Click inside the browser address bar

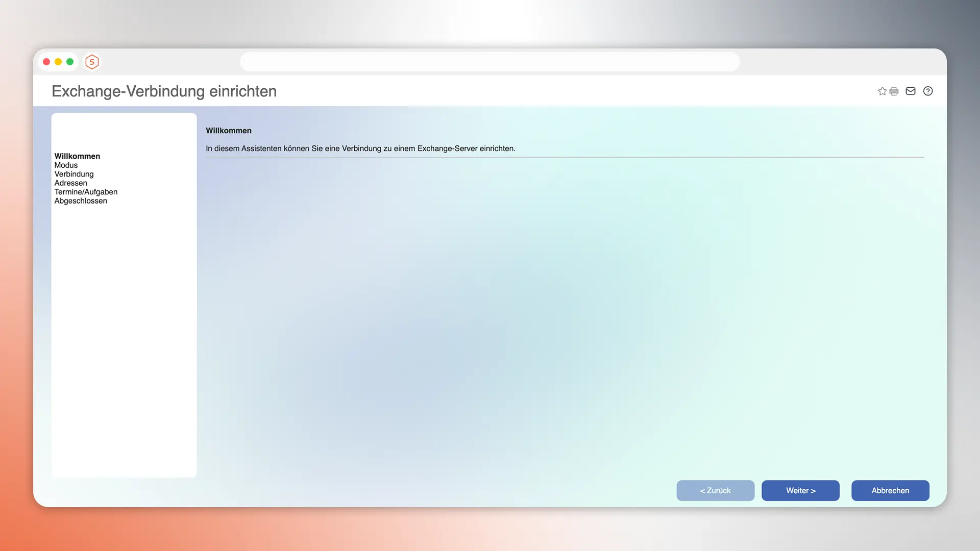pos(489,61)
